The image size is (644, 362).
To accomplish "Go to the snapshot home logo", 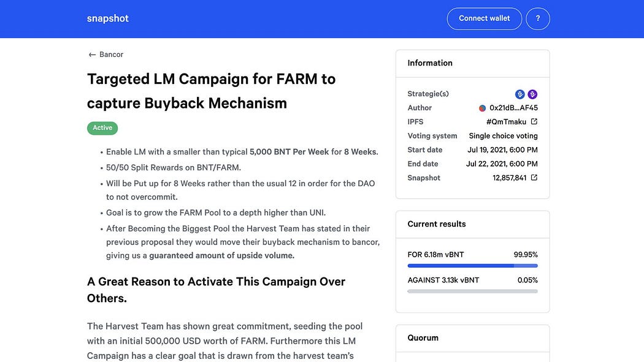I will [x=108, y=18].
